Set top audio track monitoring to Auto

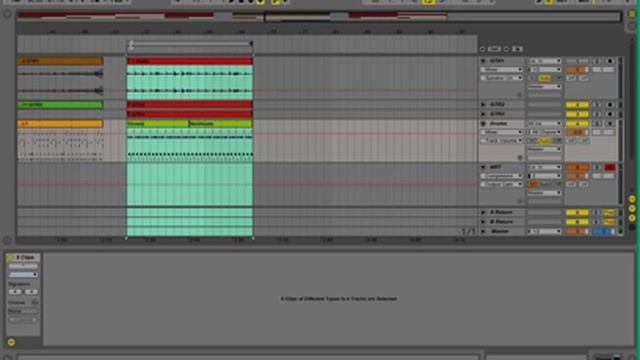[x=544, y=78]
